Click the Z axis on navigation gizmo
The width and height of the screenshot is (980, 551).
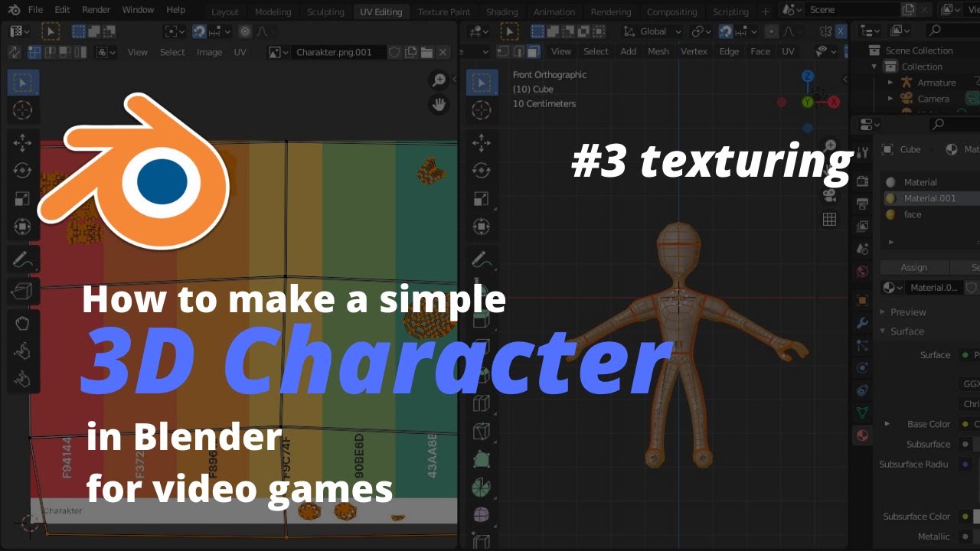point(808,77)
